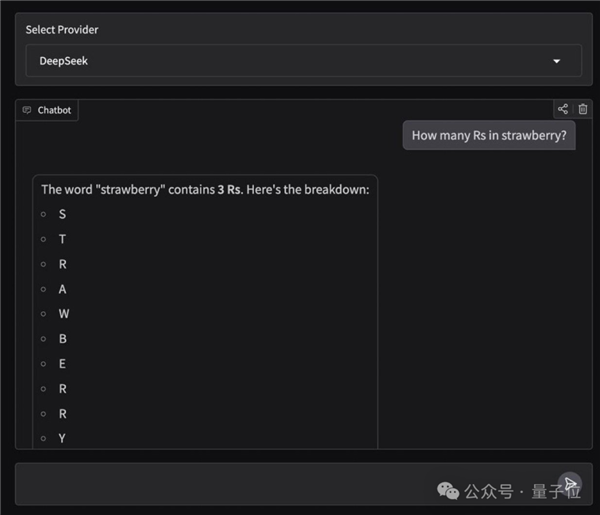Screen dimensions: 600x515
Task: Click the WeChat logo in watermark
Action: pyautogui.click(x=448, y=490)
